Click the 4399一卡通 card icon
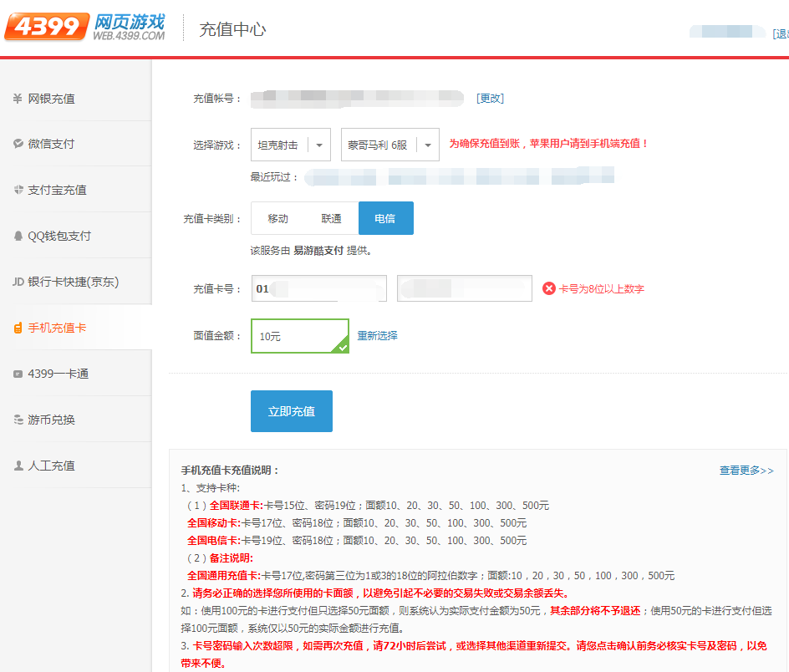This screenshot has height=672, width=789. [18, 374]
